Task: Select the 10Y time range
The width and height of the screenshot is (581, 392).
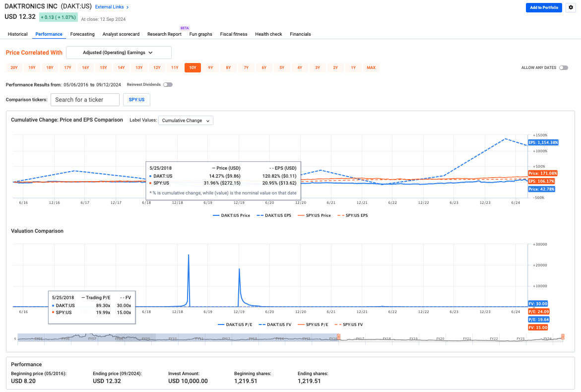Action: click(x=193, y=68)
